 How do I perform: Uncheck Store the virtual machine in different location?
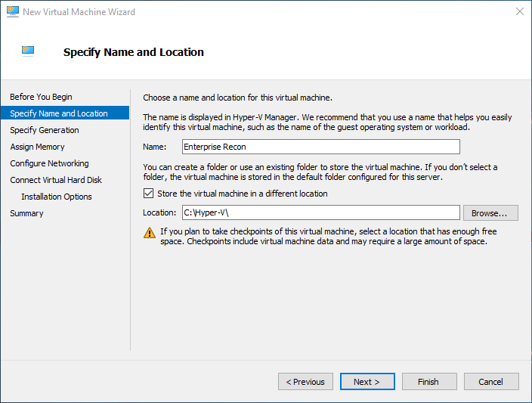click(148, 194)
